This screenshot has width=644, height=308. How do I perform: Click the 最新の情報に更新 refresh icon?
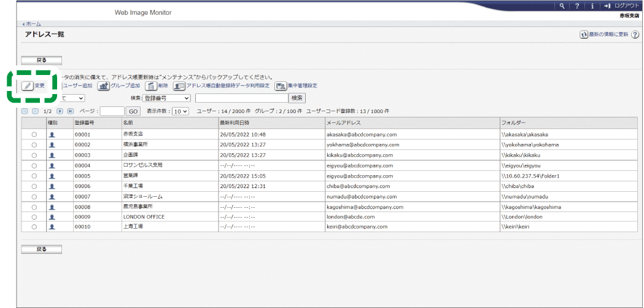point(584,35)
